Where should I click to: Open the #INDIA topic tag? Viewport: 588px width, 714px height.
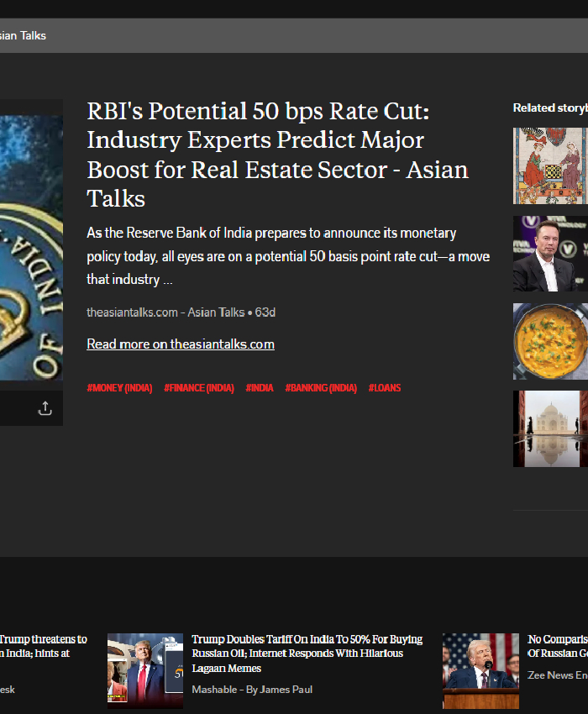point(260,388)
